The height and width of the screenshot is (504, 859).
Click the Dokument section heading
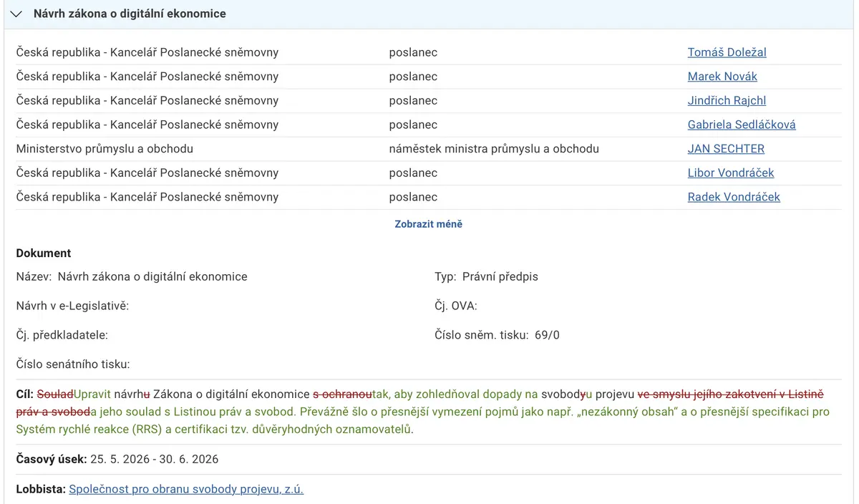(x=44, y=253)
